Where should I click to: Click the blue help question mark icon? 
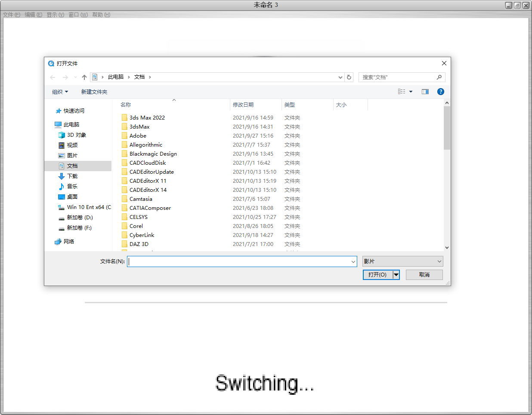tap(440, 92)
